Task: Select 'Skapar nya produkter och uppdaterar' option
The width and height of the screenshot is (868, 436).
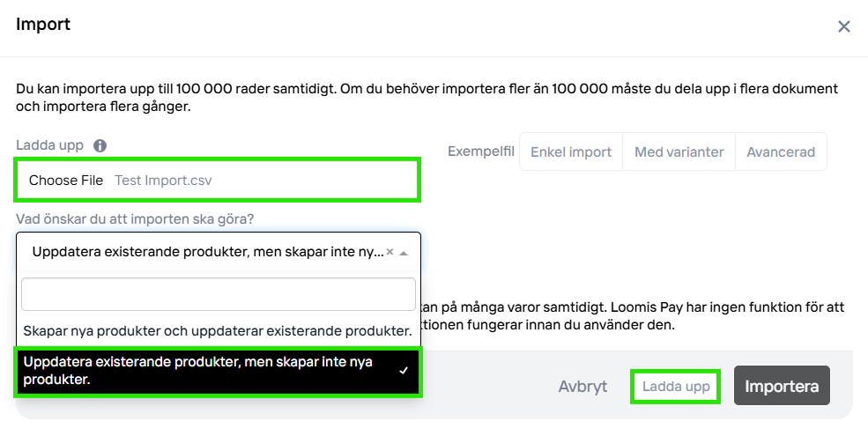Action: 218,331
